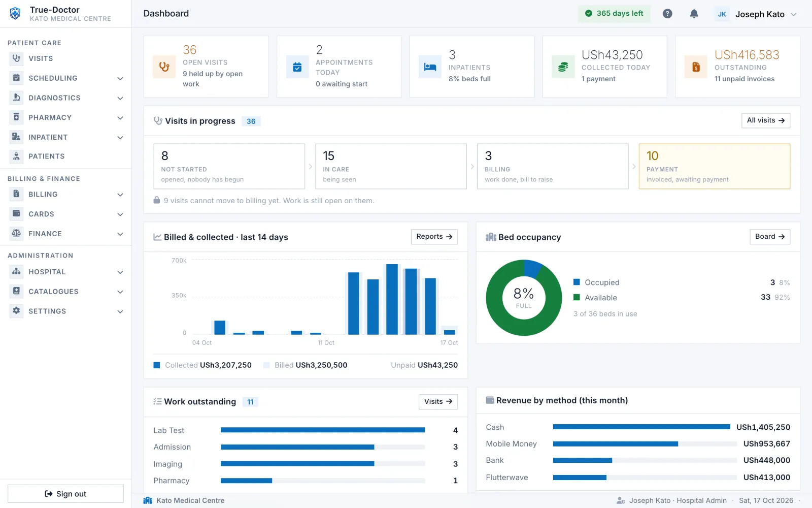This screenshot has height=508, width=812.
Task: Expand the Pharmacy menu chevron
Action: click(x=120, y=118)
